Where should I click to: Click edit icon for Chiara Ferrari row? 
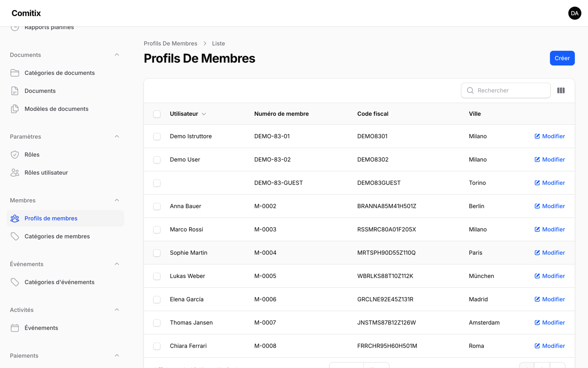coord(537,346)
